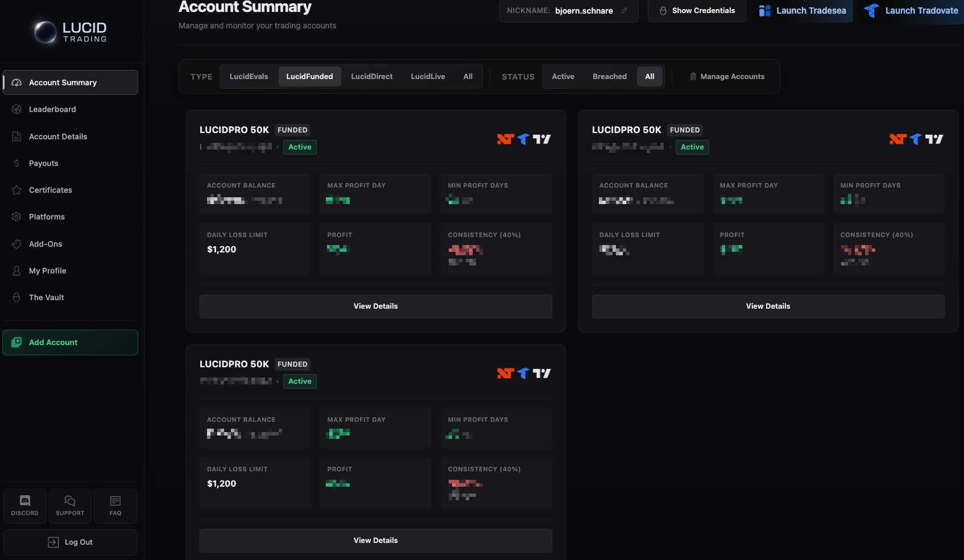Filter type by LucidEvals
This screenshot has width=964, height=560.
[249, 76]
